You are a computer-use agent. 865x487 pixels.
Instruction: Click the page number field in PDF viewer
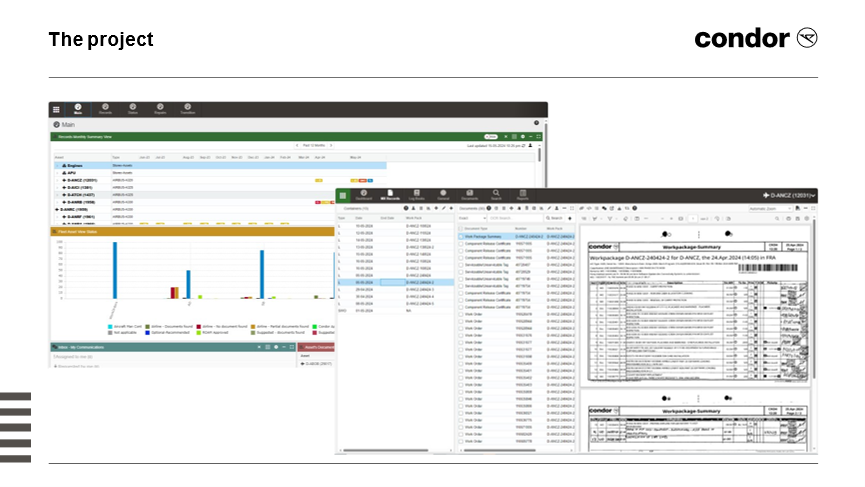point(692,218)
